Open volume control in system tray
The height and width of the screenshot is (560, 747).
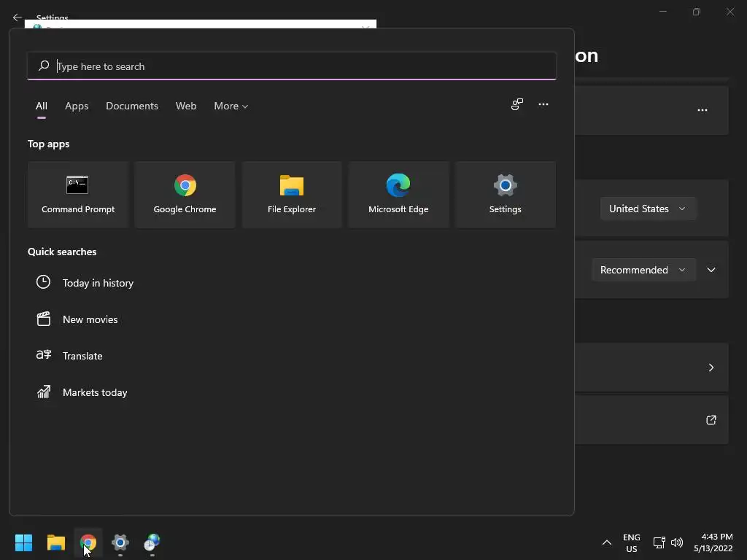coord(676,542)
